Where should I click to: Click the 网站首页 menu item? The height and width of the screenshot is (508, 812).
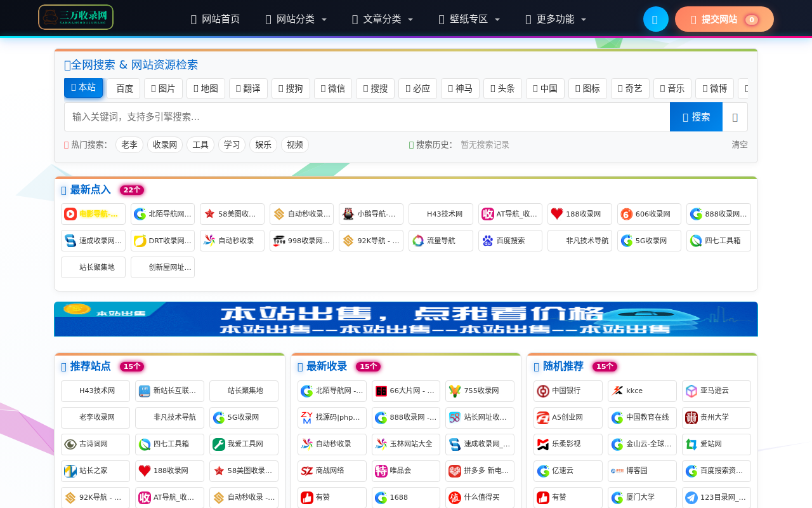(x=215, y=19)
